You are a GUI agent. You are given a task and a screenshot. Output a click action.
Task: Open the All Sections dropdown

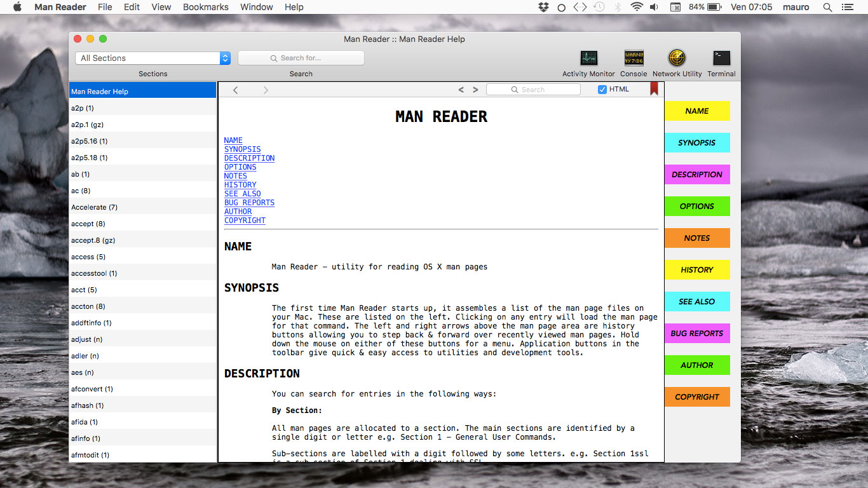(153, 58)
